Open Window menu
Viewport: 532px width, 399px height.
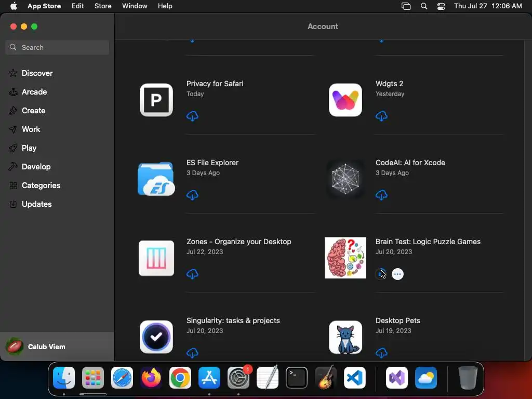(x=135, y=6)
